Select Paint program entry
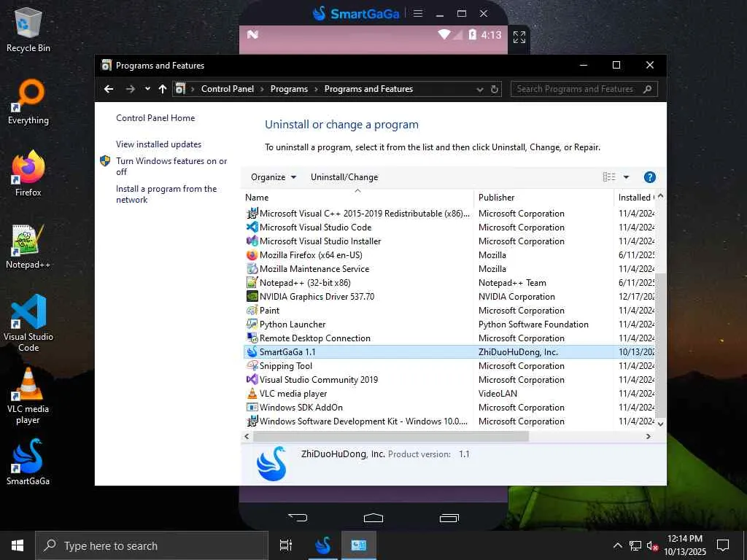 click(269, 311)
